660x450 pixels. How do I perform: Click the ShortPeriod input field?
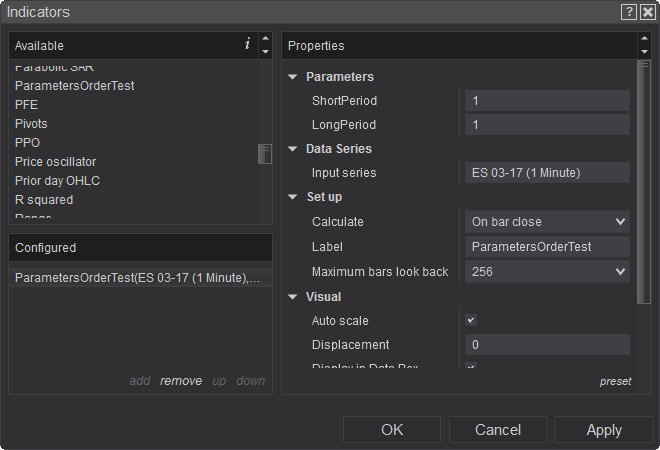547,101
